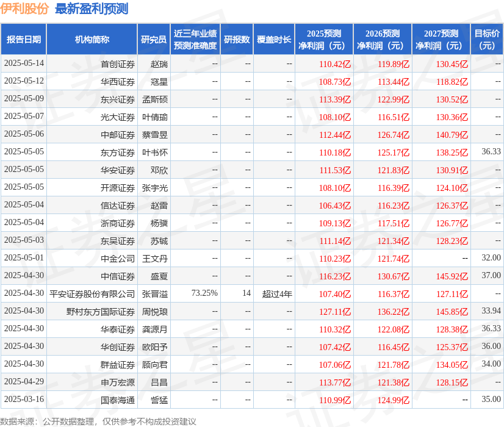504x427 pixels.
Task: Click the 34.00 target price
Action: tap(491, 364)
